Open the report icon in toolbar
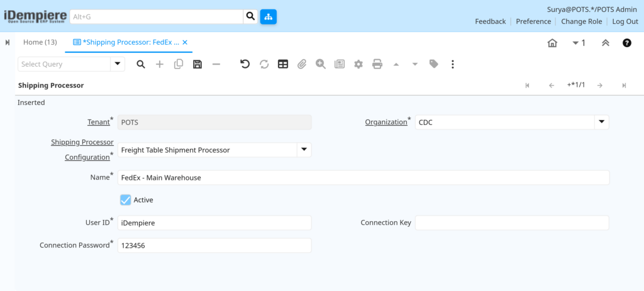The image size is (644, 291). [340, 64]
